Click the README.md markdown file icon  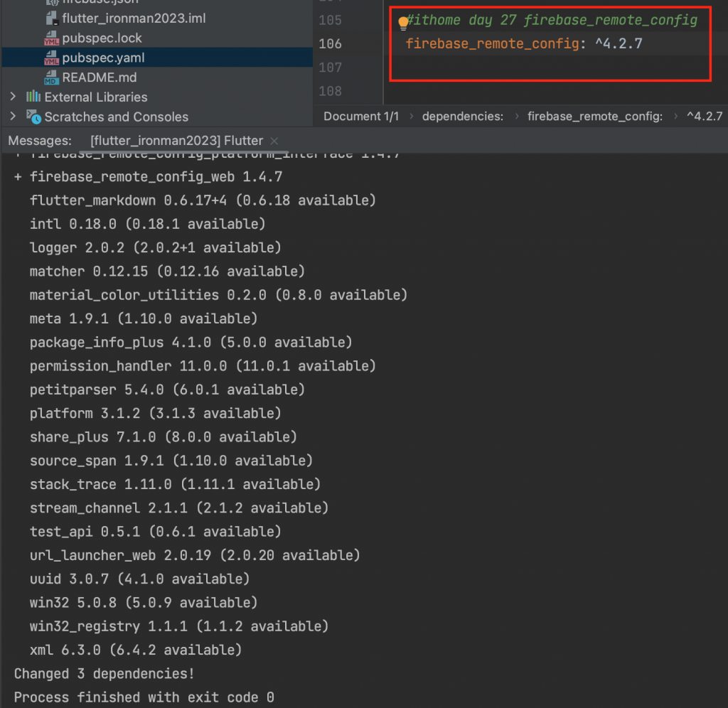coord(51,77)
